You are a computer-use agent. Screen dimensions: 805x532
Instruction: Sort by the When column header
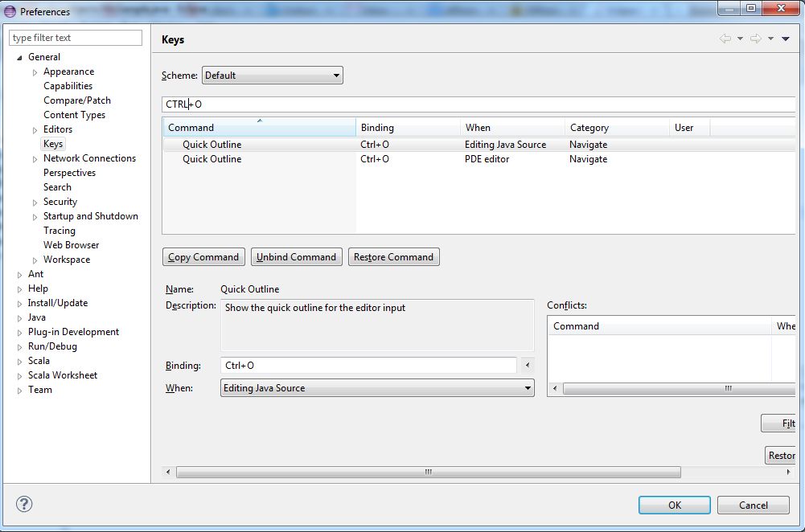[x=513, y=127]
